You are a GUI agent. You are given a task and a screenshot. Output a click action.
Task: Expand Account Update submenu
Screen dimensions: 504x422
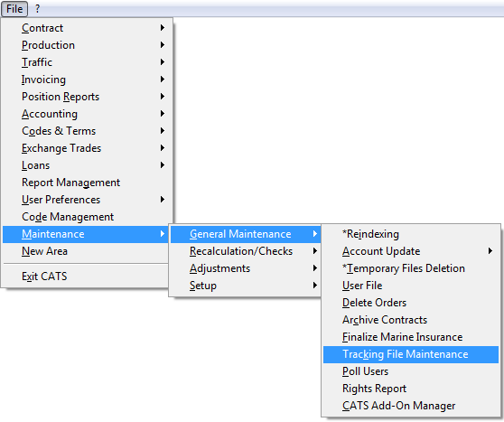(x=411, y=251)
